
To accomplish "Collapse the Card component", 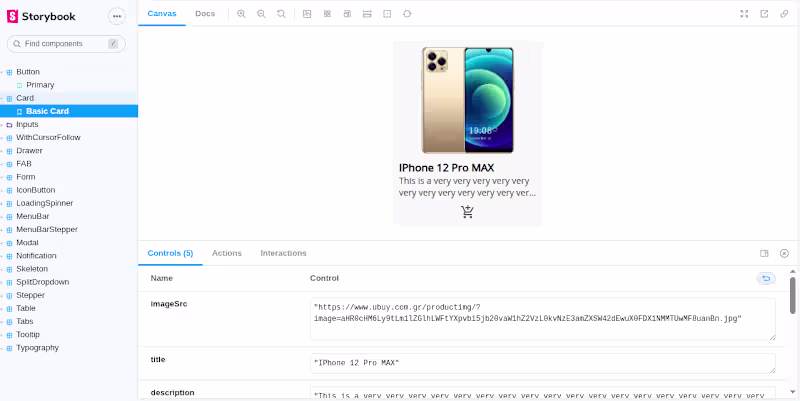I will (x=25, y=98).
